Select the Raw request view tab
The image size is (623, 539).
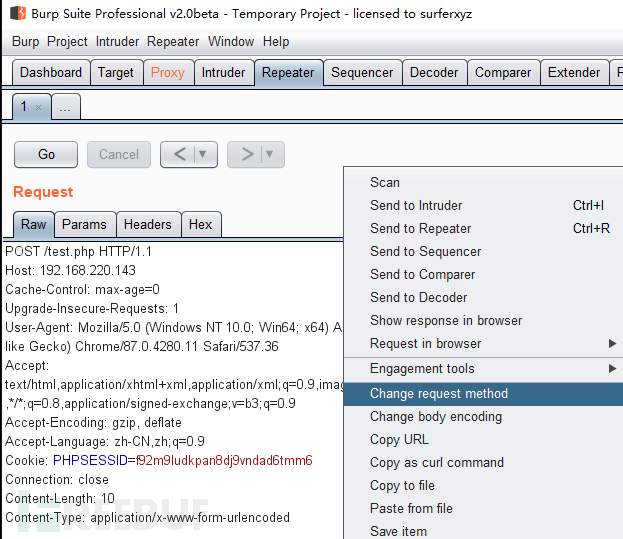pos(34,224)
